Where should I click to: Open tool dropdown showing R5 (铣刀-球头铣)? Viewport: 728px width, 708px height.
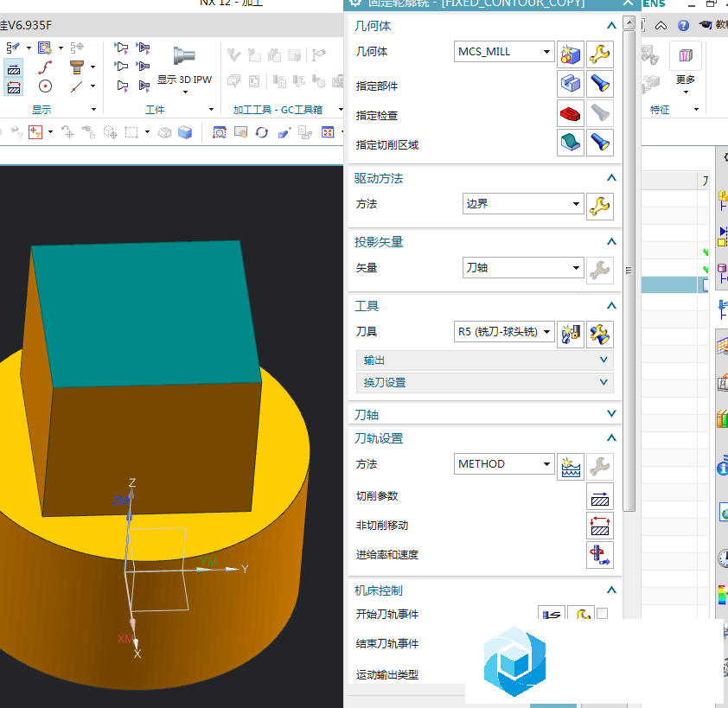click(504, 331)
